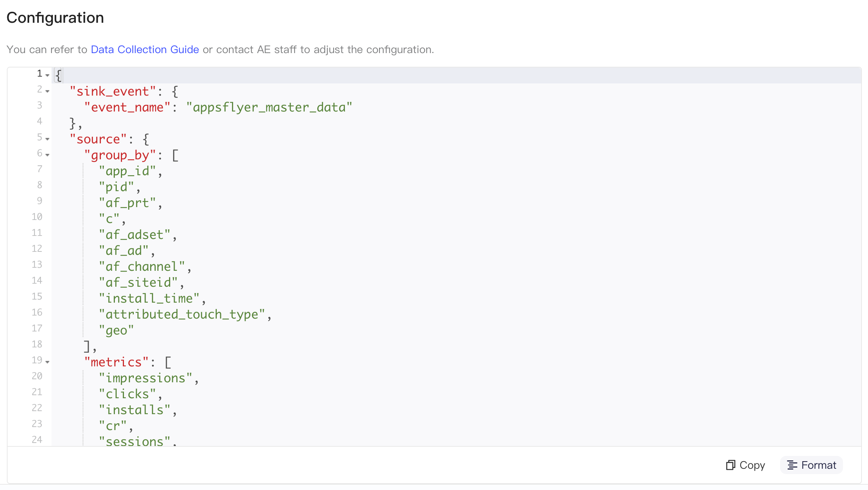Click the "af_adset" string
The height and width of the screenshot is (490, 868).
pos(135,235)
